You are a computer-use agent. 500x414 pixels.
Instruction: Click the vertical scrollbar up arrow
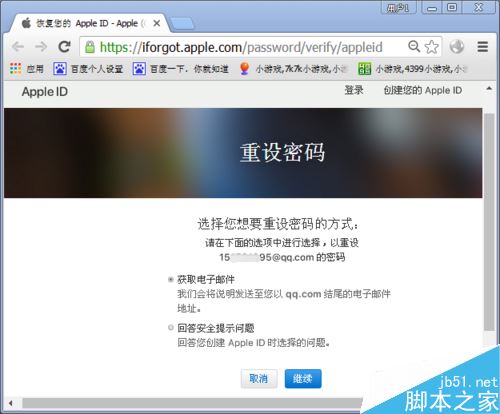pyautogui.click(x=489, y=89)
